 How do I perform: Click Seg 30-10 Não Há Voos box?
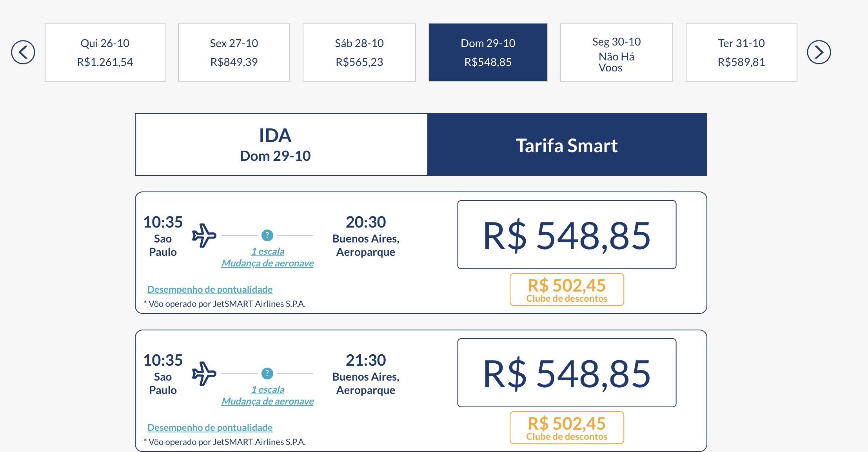tap(617, 52)
